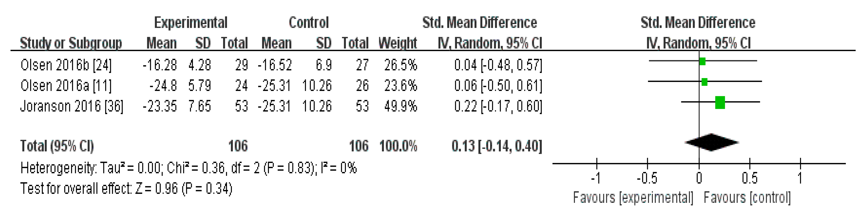
Task: Select the Olsen 2016a [11] study label
Action: click(x=66, y=85)
